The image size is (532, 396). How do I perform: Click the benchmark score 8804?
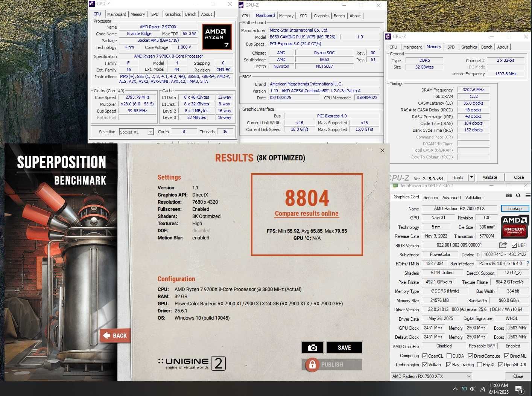[307, 198]
